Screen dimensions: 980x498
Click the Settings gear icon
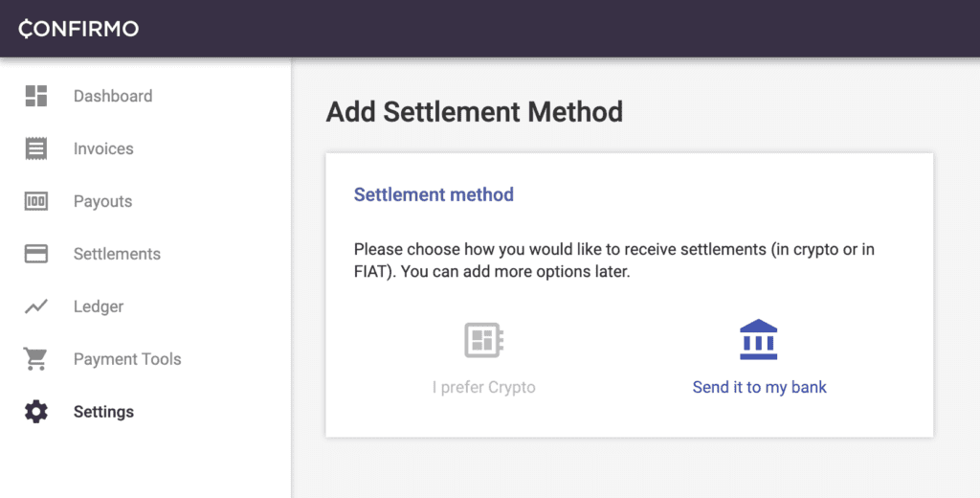[x=36, y=412]
